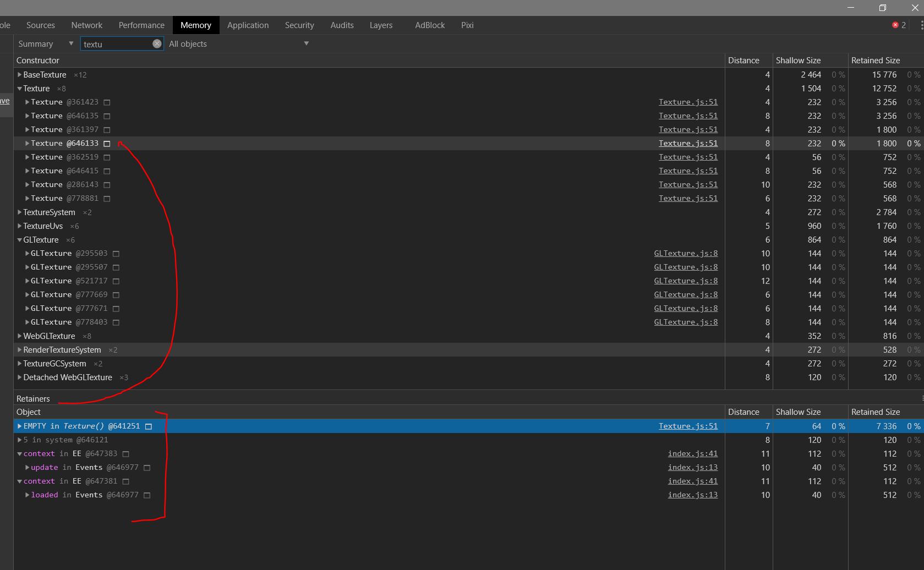Switch to the Network tab
Image resolution: width=924 pixels, height=570 pixels.
pyautogui.click(x=86, y=25)
